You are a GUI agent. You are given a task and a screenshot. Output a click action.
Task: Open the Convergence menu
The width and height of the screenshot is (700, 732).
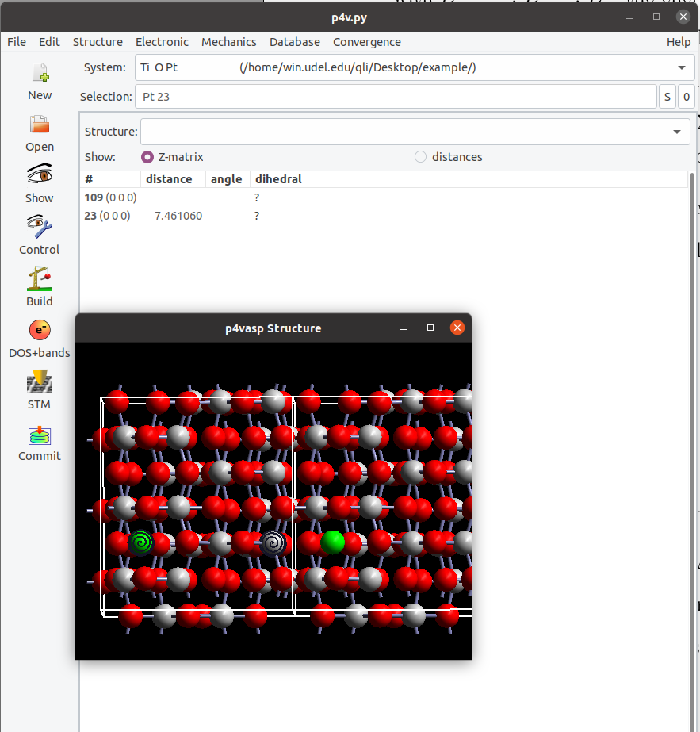tap(366, 42)
